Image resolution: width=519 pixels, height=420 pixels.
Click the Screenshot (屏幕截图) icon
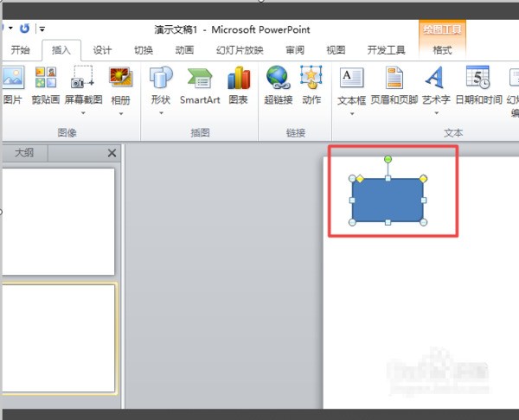click(x=83, y=80)
